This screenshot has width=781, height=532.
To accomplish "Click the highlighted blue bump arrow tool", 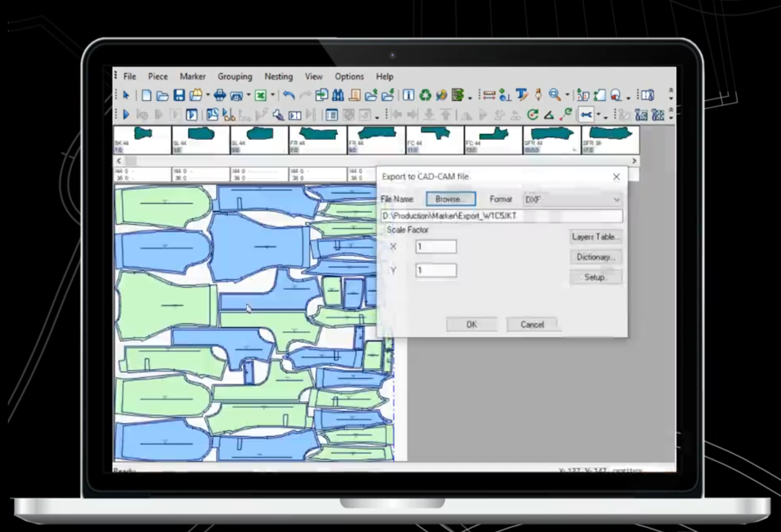I will 586,115.
